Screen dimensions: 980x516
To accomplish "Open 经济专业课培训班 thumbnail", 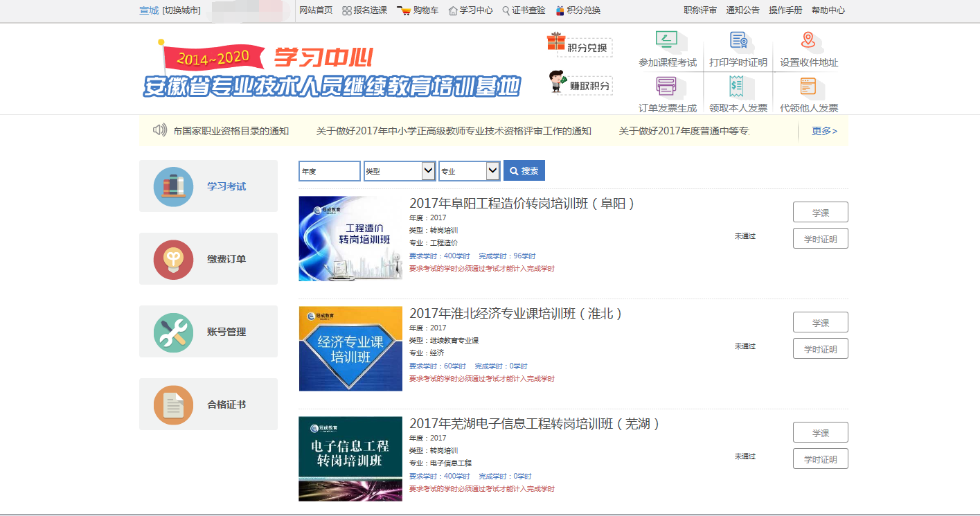I will [350, 348].
